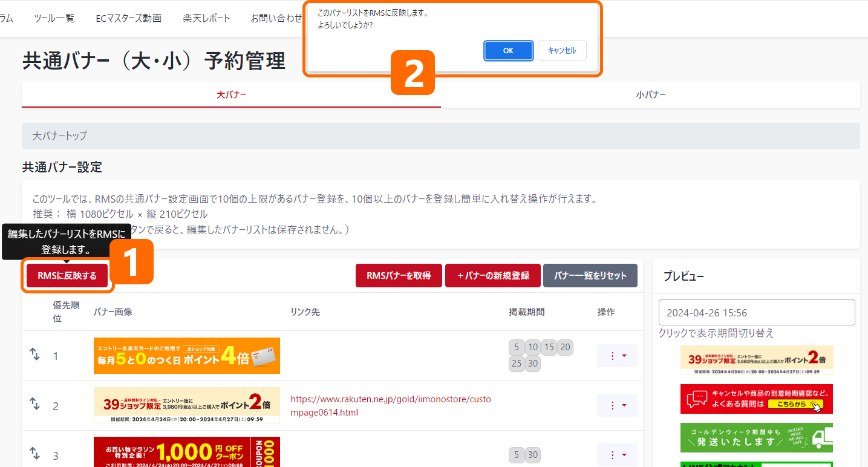Click the preview date field 2024-04-26 15:56
Screen dimensions: 868x467
[x=757, y=313]
